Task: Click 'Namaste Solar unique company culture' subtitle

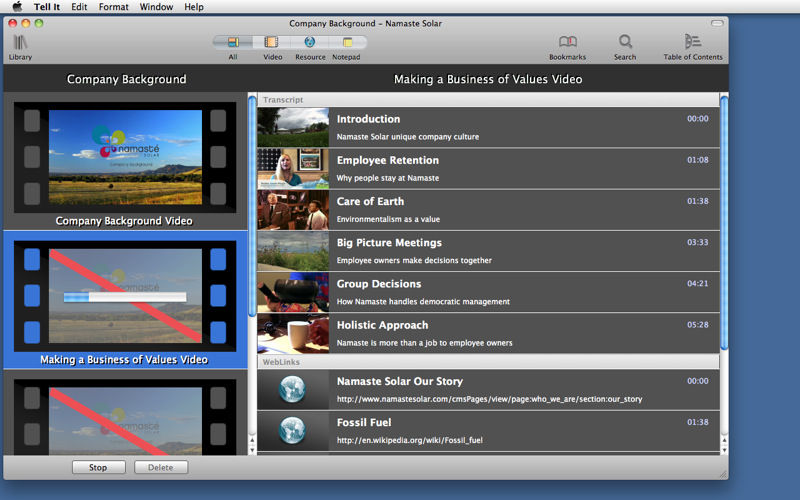Action: (408, 137)
